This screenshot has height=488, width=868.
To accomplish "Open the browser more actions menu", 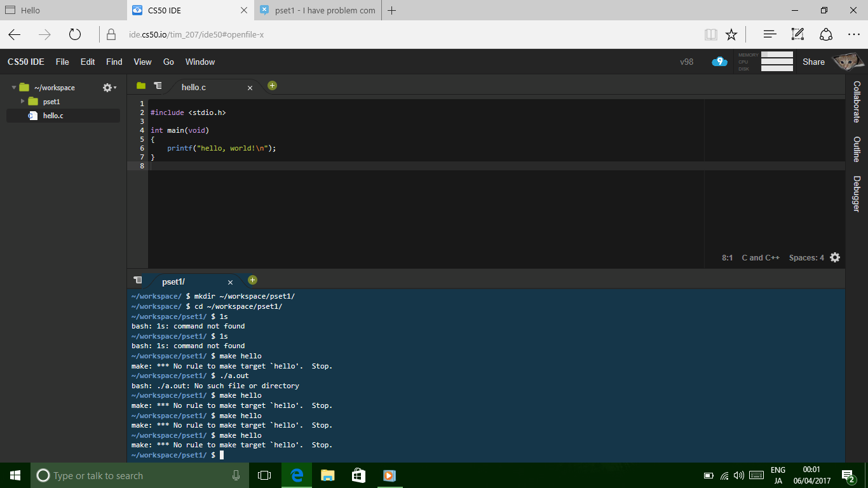I will click(x=853, y=34).
